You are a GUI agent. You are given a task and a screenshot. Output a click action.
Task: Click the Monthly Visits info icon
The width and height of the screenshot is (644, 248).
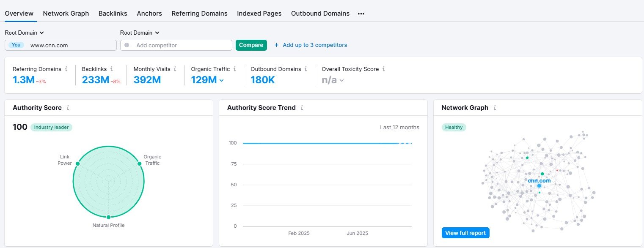(x=176, y=69)
